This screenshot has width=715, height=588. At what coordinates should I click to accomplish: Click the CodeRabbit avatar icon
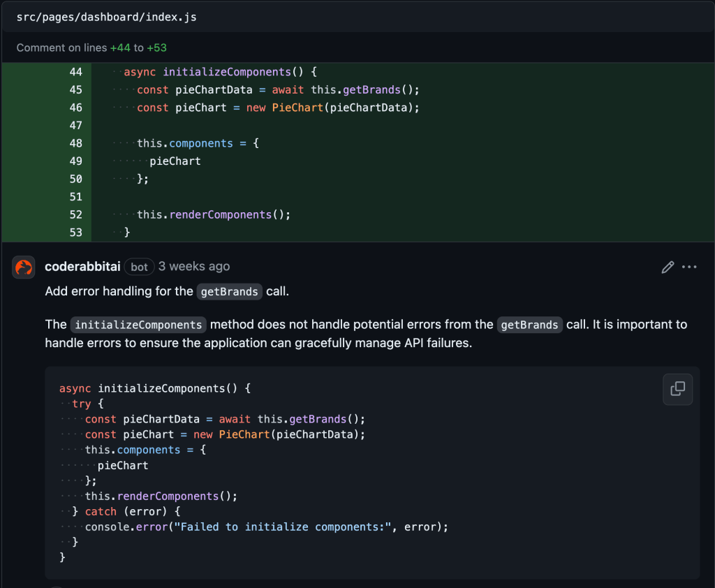23,267
